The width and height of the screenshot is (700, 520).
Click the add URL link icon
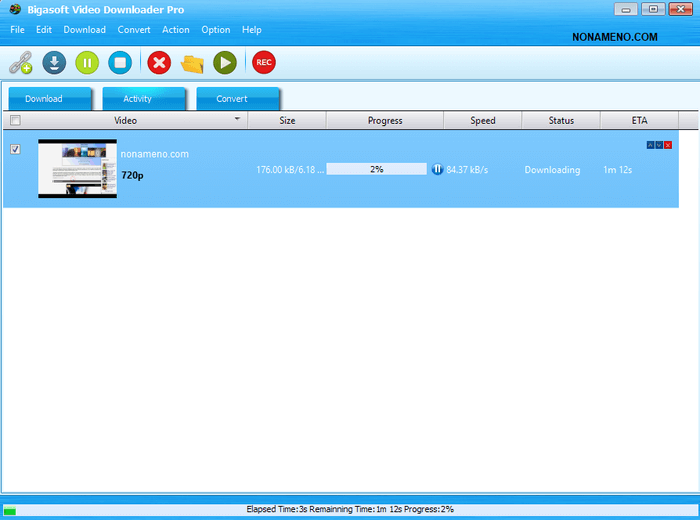click(x=21, y=63)
